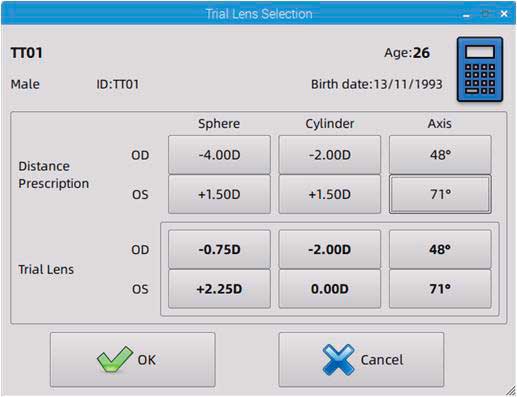Viewport: 517px width, 397px height.
Task: Click the blue X on Cancel
Action: click(338, 360)
